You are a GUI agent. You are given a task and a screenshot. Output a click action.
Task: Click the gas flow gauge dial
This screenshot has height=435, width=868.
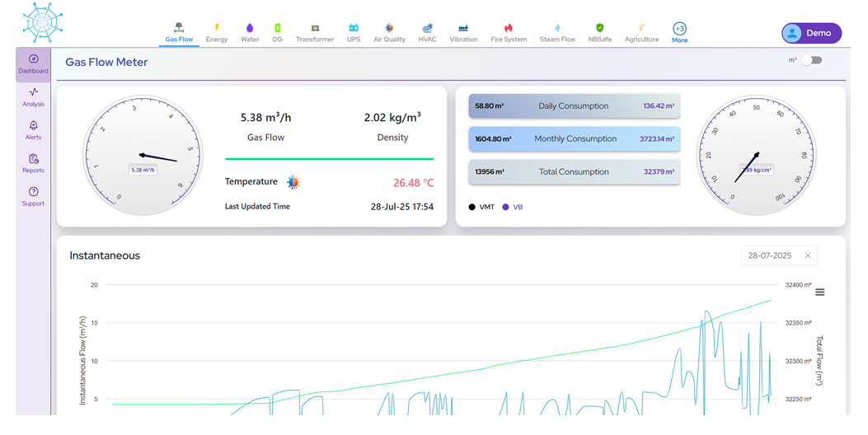[x=143, y=156]
